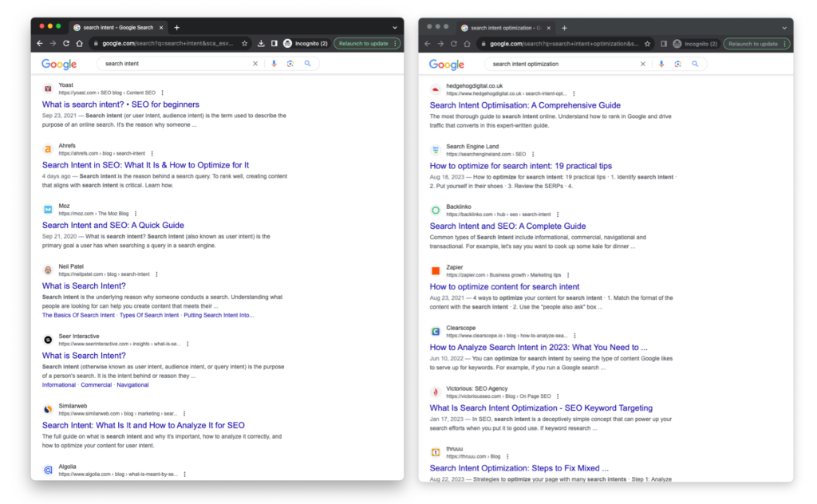This screenshot has height=504, width=817.
Task: Open 'Search Intent and SEO: A Quick Guide'
Action: tap(112, 225)
